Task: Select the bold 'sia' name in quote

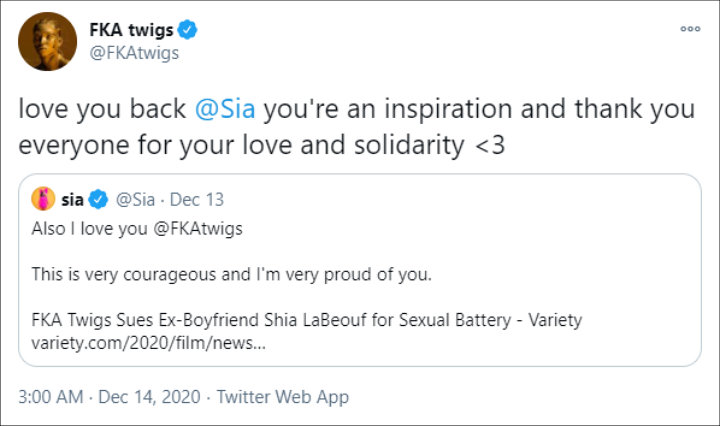Action: (x=72, y=200)
